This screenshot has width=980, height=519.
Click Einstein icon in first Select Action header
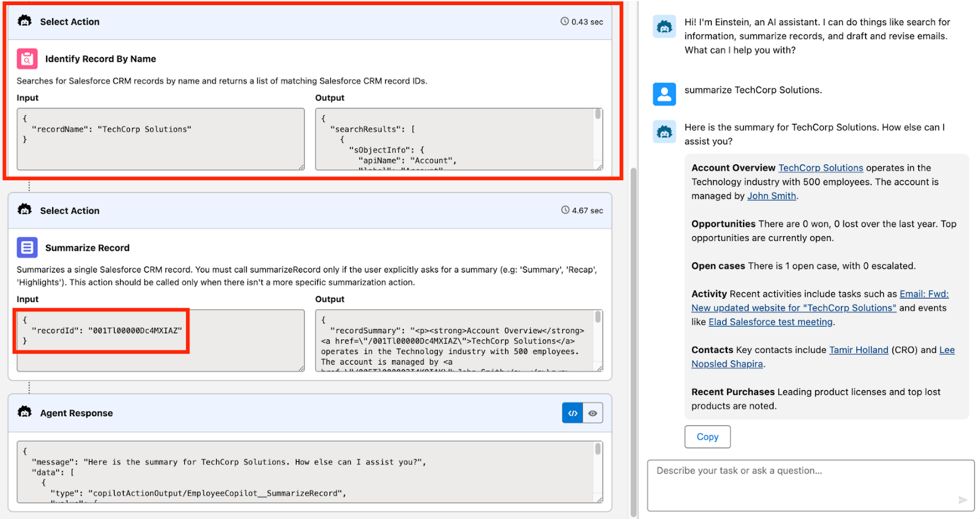click(24, 21)
